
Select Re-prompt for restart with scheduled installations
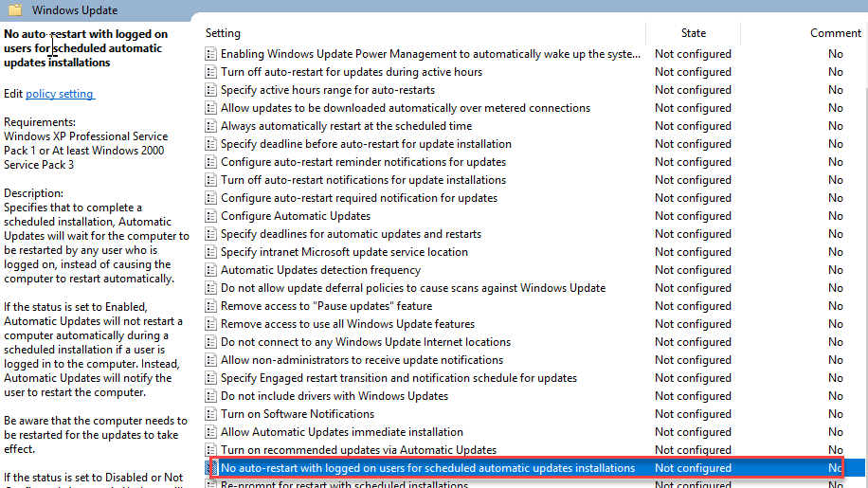click(x=344, y=483)
